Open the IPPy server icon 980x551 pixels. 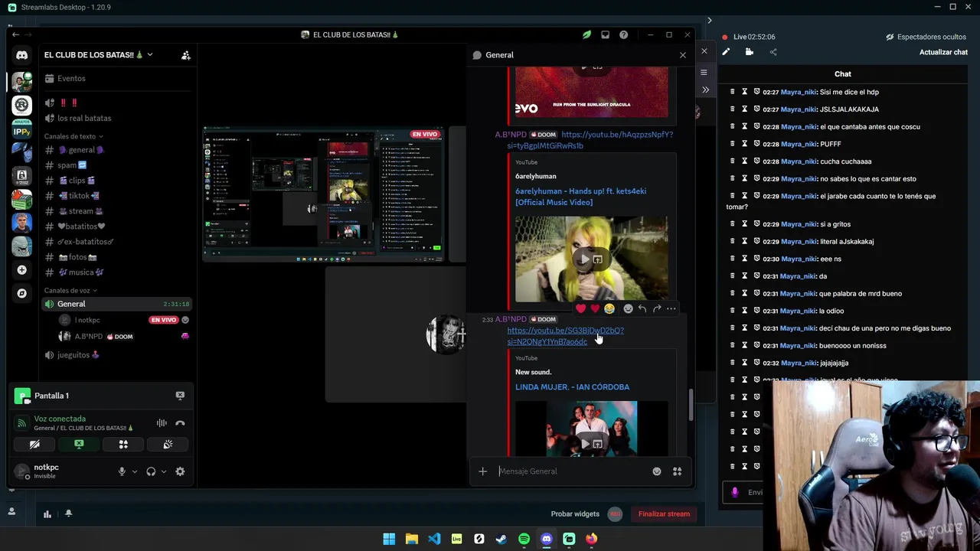click(21, 129)
